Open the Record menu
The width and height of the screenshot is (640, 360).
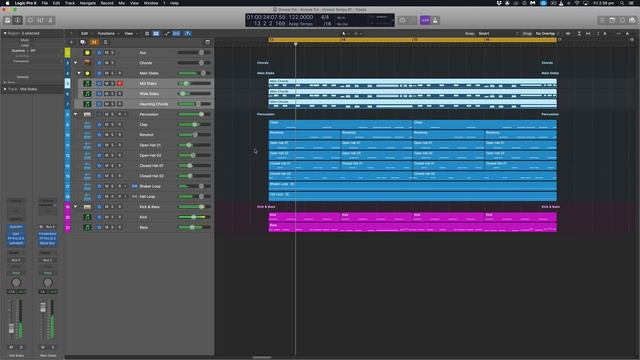click(107, 3)
